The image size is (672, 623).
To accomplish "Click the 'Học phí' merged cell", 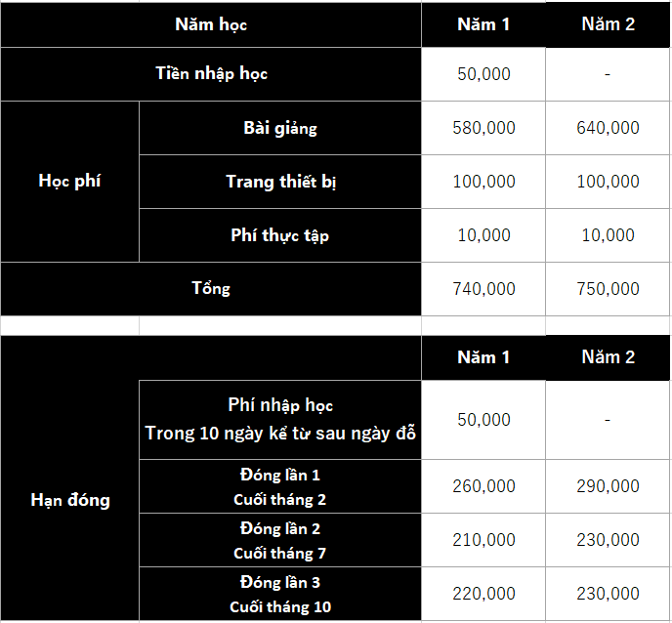I will [x=70, y=182].
